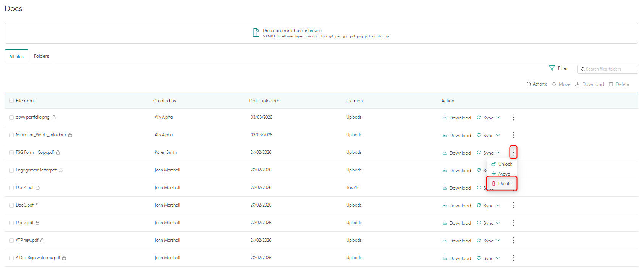Click the Filter funnel icon
The image size is (644, 268).
pos(552,68)
